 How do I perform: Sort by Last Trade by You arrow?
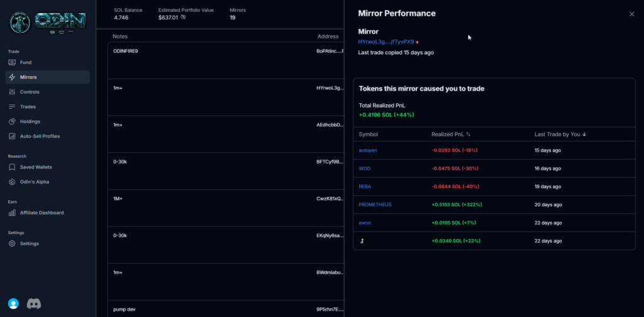coord(584,134)
